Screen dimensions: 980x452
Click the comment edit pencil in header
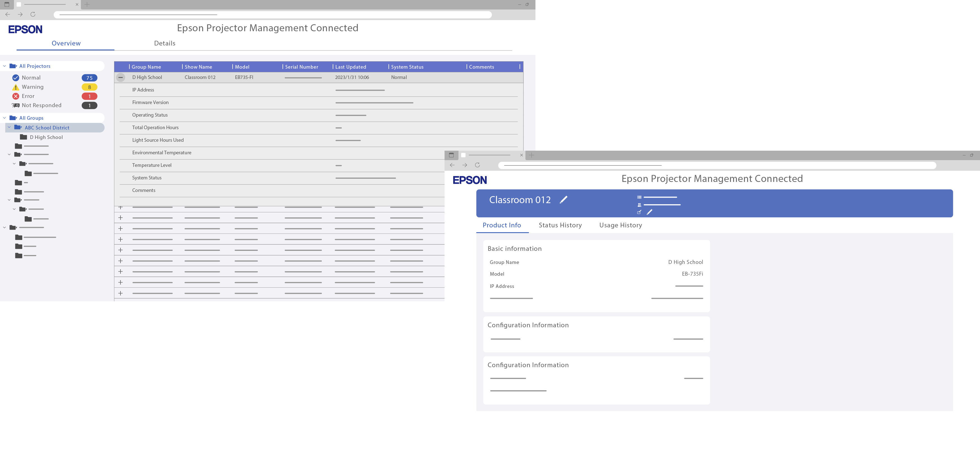pyautogui.click(x=650, y=212)
